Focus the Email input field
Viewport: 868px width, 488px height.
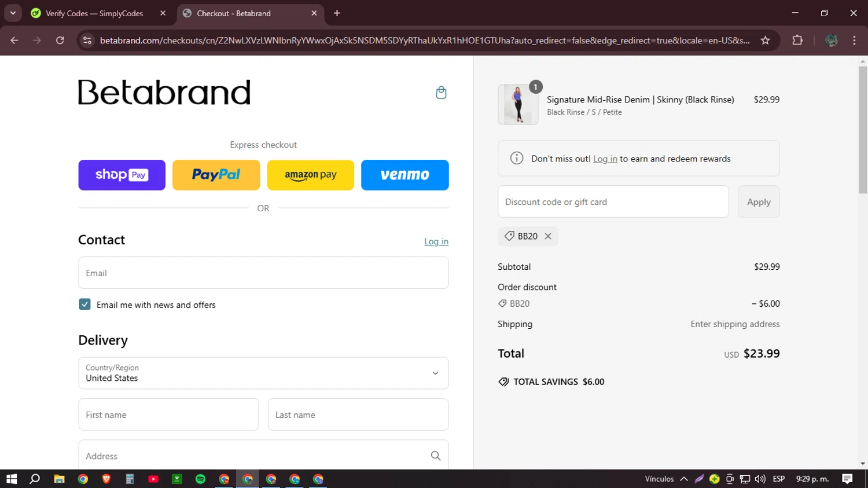tap(263, 273)
